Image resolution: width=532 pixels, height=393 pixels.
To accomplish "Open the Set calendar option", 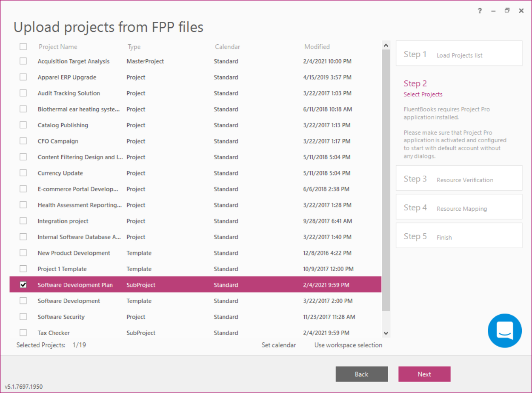I will coord(279,345).
